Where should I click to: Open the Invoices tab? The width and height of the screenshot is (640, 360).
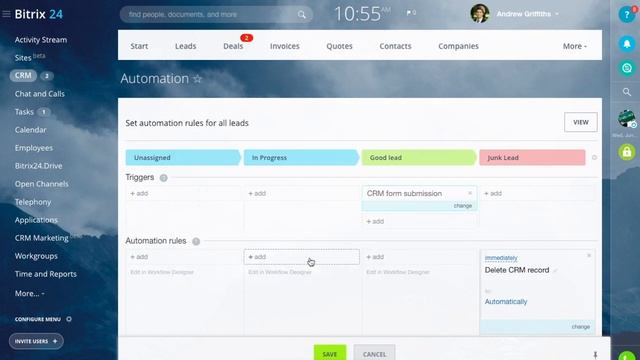tap(284, 46)
